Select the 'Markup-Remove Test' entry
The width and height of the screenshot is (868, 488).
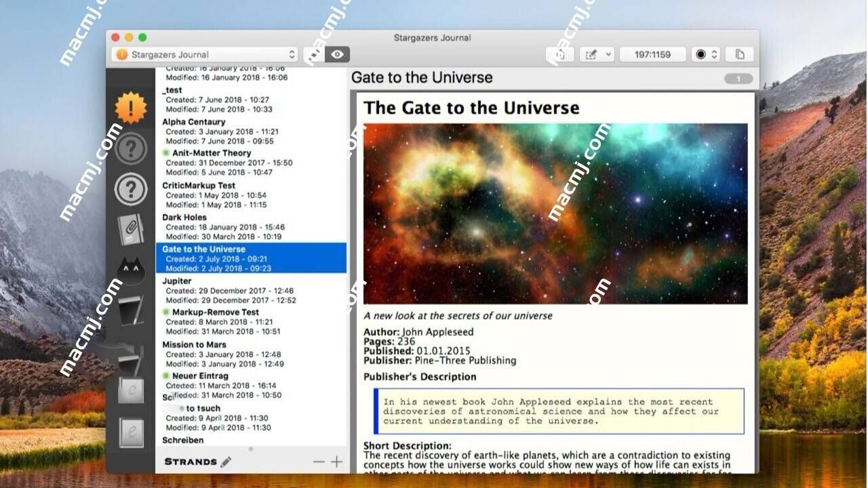coord(251,322)
